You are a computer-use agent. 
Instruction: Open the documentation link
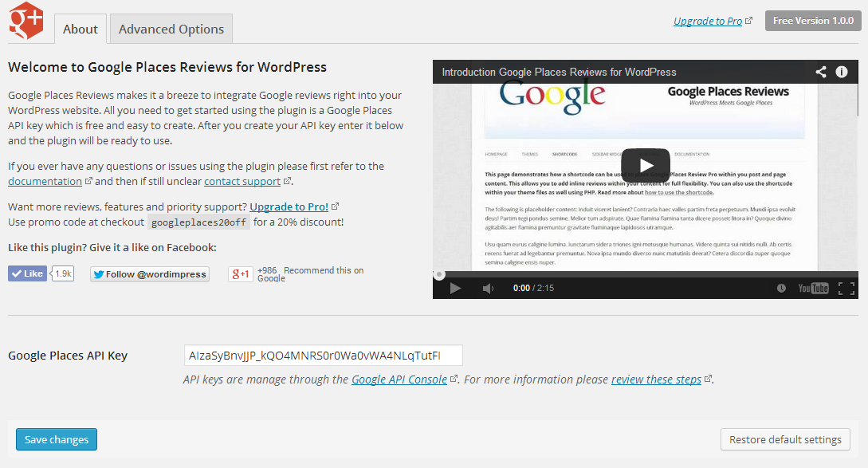pyautogui.click(x=45, y=181)
